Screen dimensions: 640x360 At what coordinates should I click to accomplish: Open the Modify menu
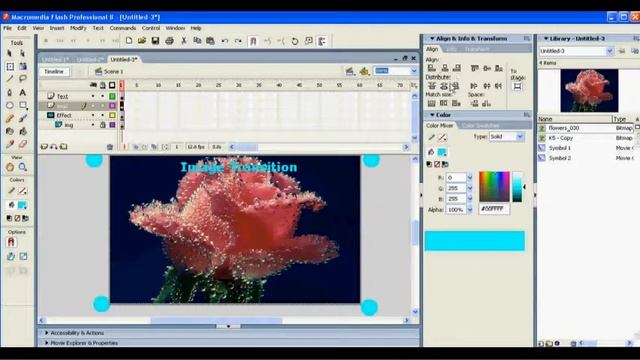(78, 28)
